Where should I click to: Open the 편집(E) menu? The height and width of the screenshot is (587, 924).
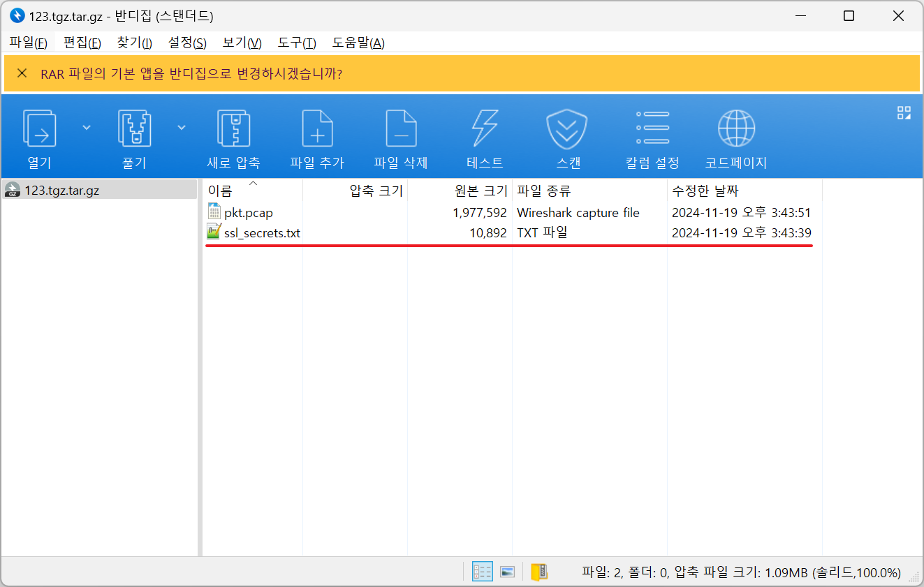(82, 43)
